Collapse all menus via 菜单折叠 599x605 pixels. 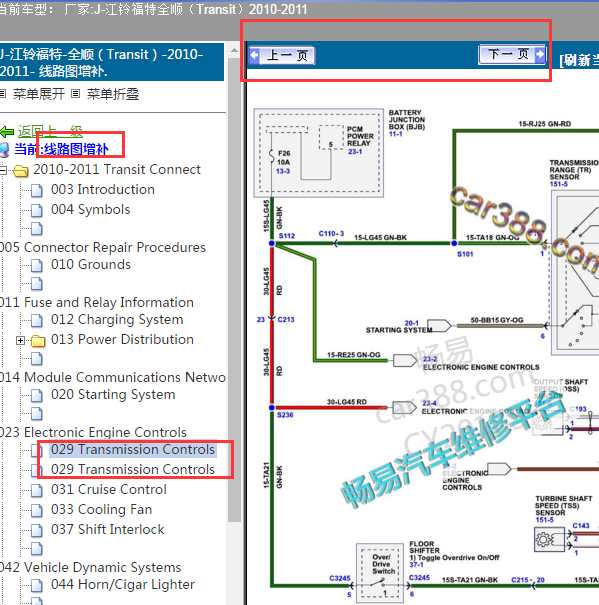(113, 94)
